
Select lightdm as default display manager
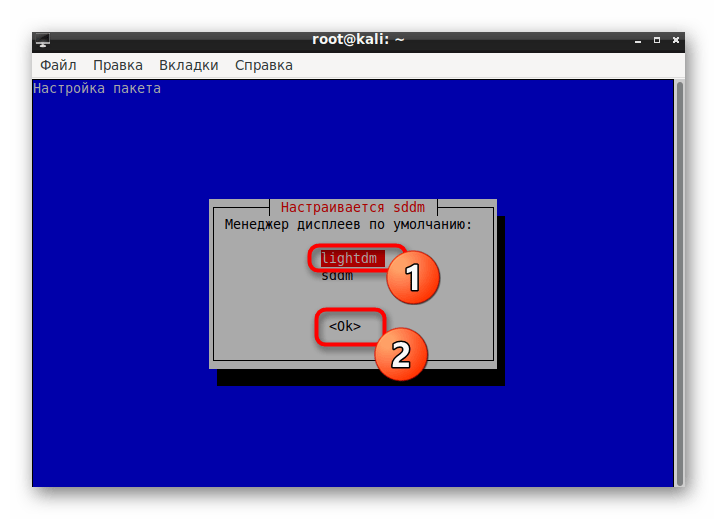click(352, 258)
